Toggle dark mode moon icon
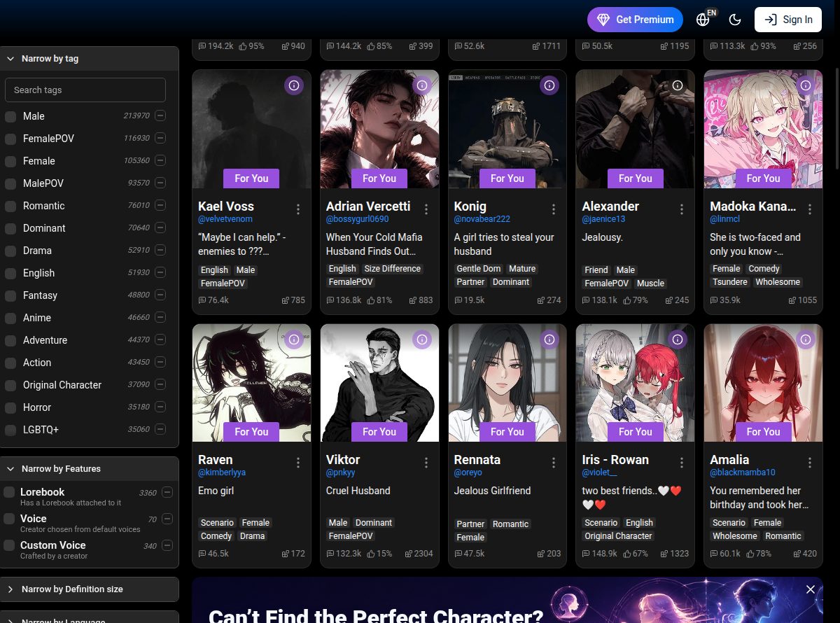 [735, 20]
